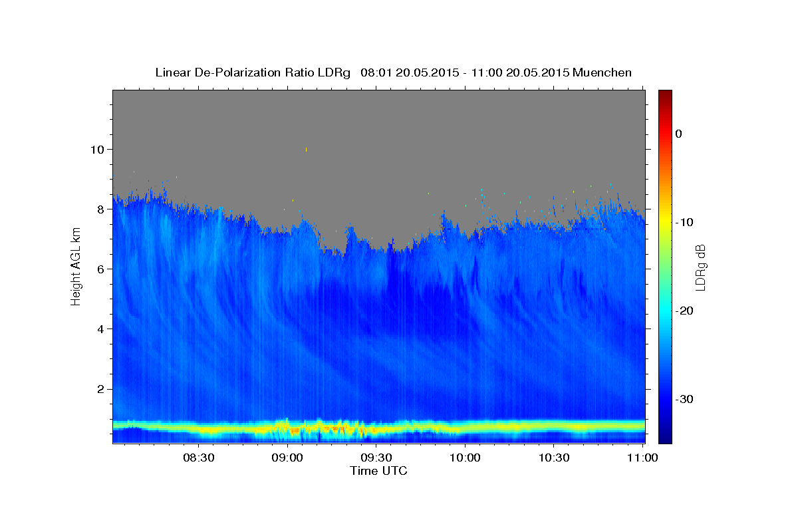Click the 11:00 time tick label
Viewport: 798px width, 532px height.
pyautogui.click(x=642, y=458)
